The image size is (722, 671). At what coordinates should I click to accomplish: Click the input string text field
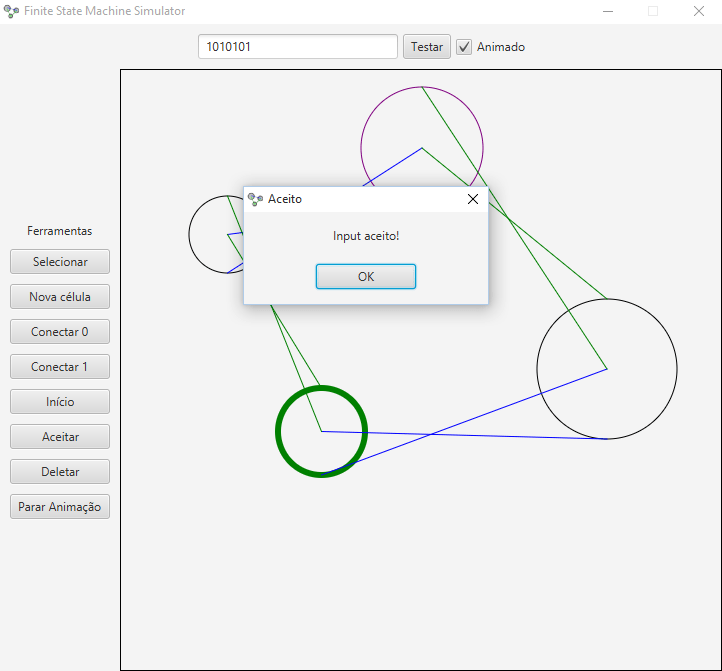(298, 47)
